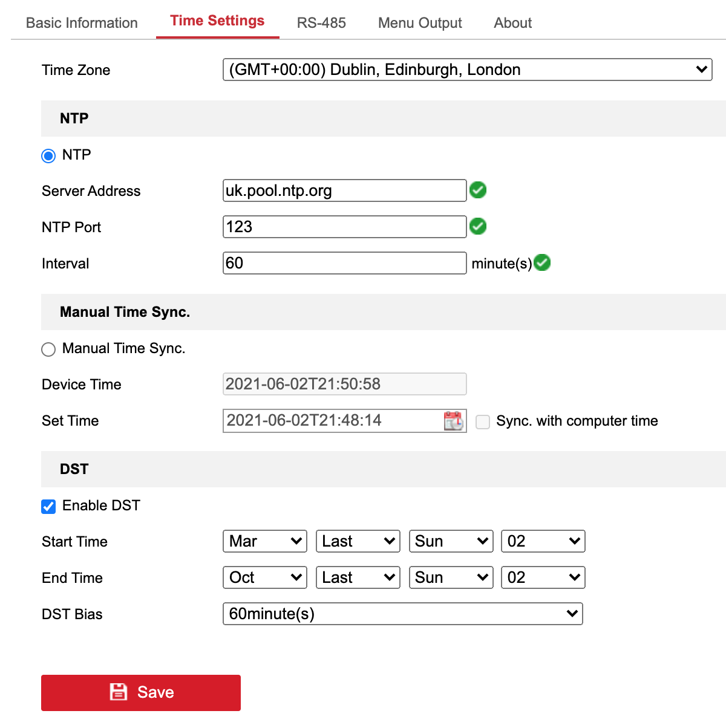Image resolution: width=726 pixels, height=728 pixels.
Task: Open End Time hour dropdown showing 02
Action: [x=543, y=577]
